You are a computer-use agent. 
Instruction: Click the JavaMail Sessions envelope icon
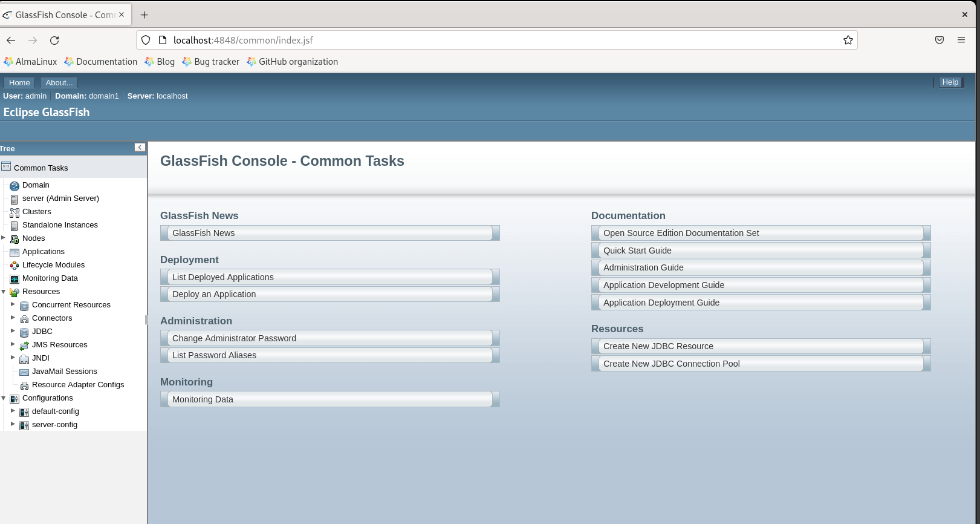coord(24,372)
